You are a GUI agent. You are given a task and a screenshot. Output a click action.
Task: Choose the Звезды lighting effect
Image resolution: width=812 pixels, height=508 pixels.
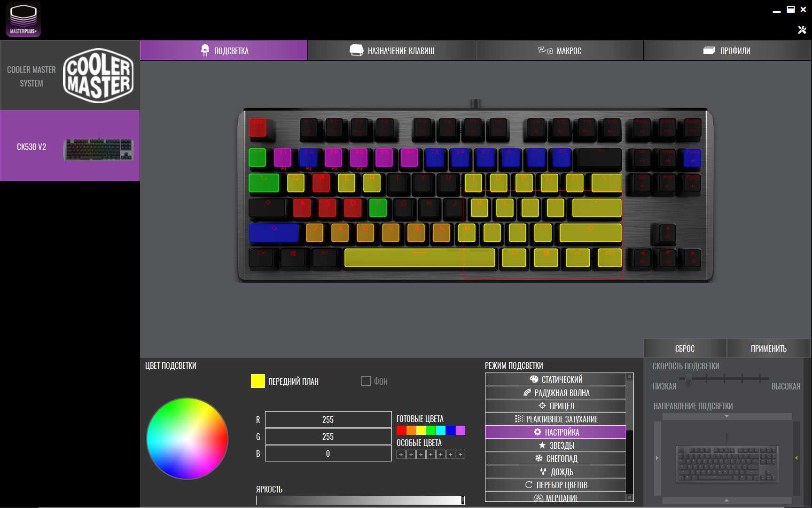(x=555, y=445)
